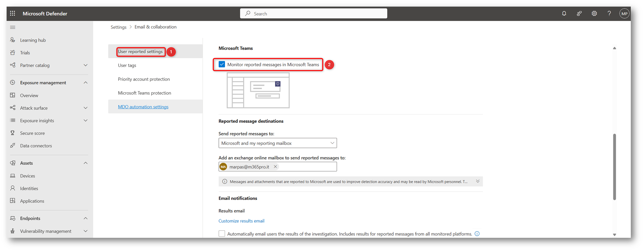This screenshot has height=251, width=644.
Task: Click the Attack surface icon
Action: coord(13,108)
